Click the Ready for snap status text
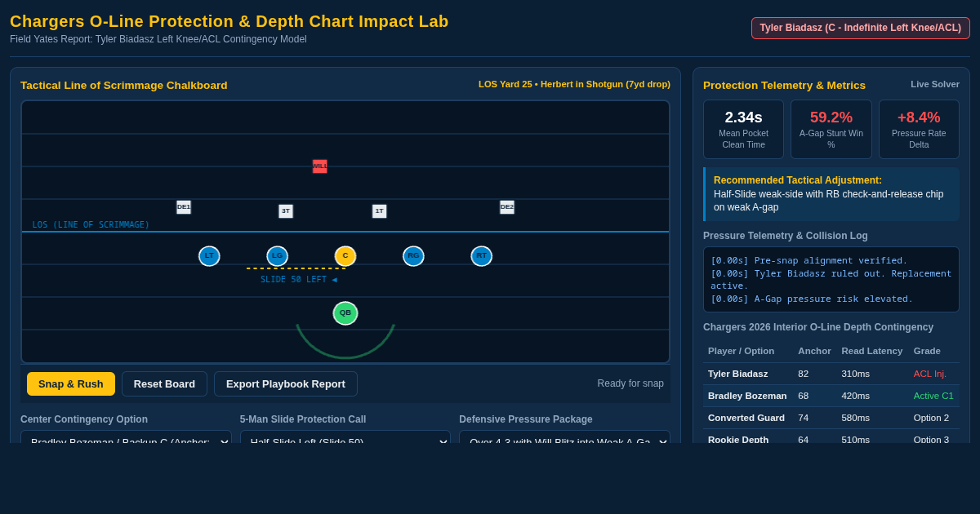The width and height of the screenshot is (980, 514). click(x=630, y=383)
